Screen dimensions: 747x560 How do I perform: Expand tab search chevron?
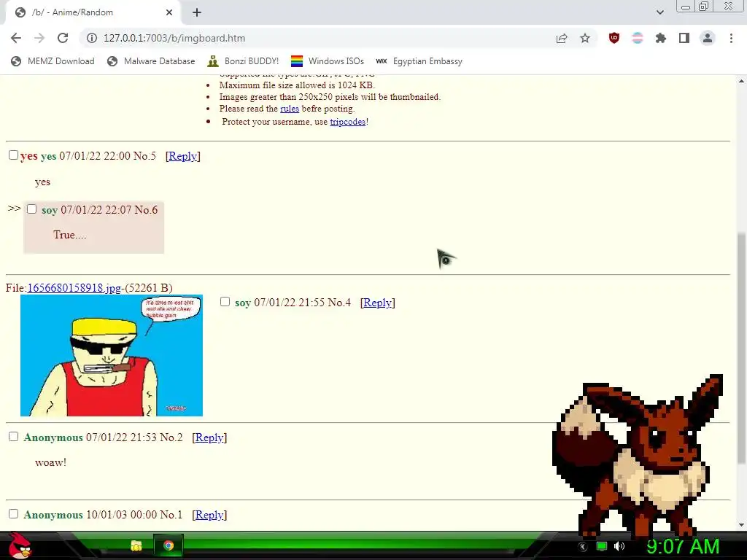point(659,12)
